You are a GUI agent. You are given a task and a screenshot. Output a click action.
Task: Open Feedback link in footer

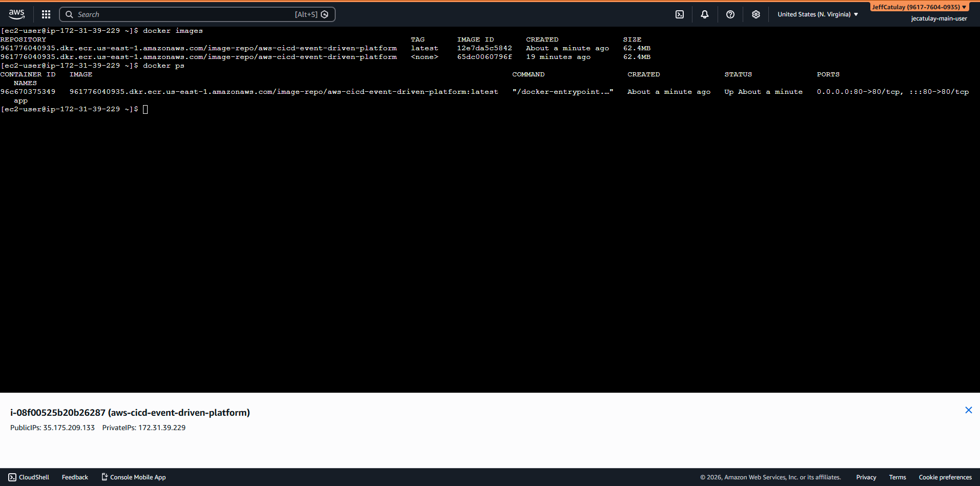75,477
